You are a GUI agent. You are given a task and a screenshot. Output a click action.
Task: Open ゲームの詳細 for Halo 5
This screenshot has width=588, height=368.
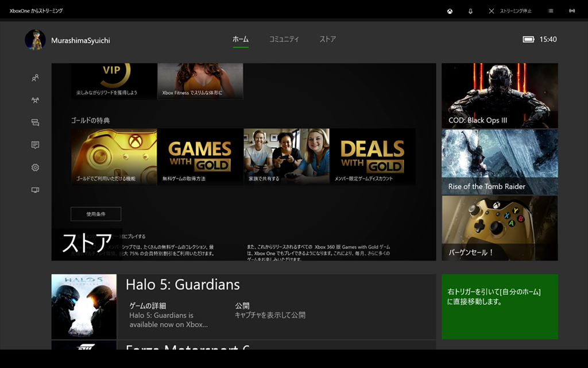click(x=168, y=315)
